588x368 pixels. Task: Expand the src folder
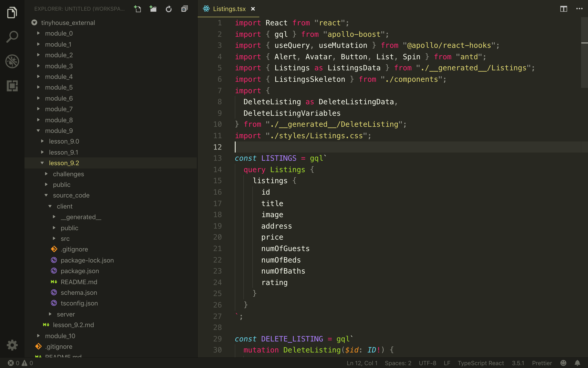[x=65, y=239]
